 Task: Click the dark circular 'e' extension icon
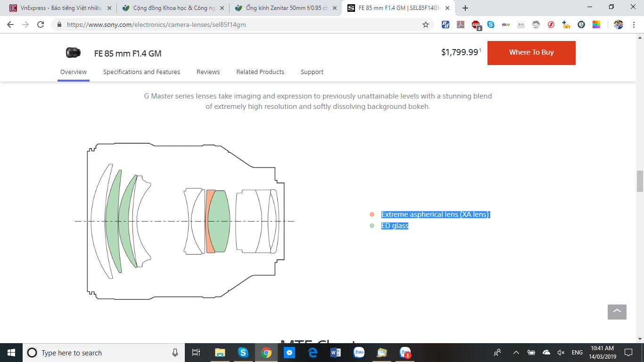(x=581, y=25)
